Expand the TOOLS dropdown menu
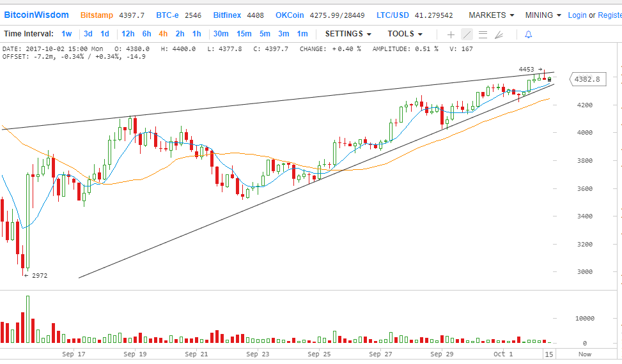The height and width of the screenshot is (364, 622). tap(405, 34)
